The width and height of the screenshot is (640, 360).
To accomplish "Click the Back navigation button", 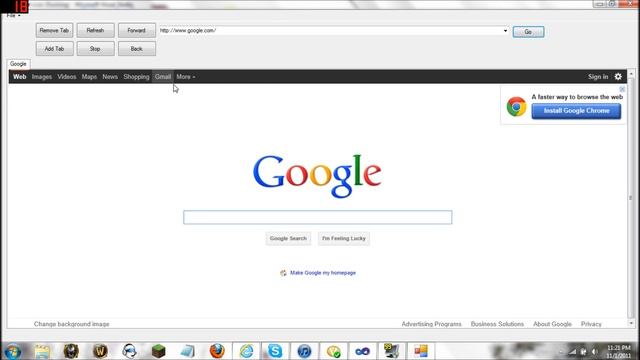I will pos(136,49).
